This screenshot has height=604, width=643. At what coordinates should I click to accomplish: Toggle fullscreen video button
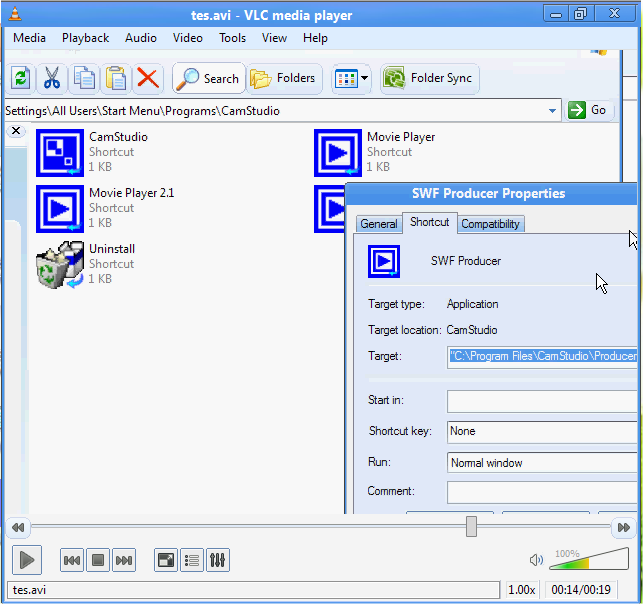(166, 560)
